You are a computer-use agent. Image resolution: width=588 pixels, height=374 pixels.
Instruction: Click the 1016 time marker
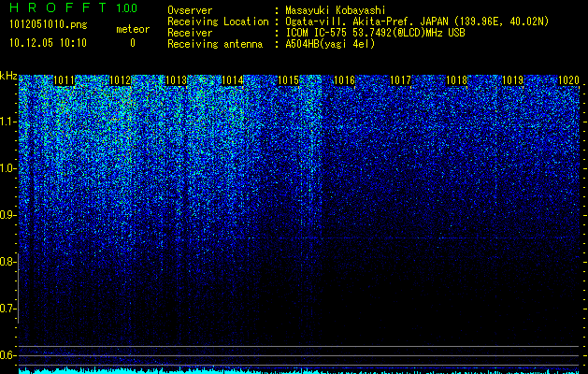344,80
